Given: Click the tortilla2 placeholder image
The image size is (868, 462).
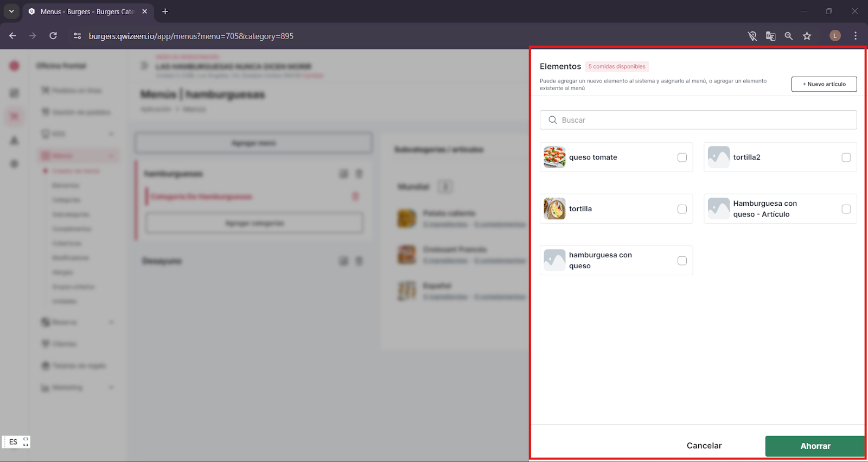Looking at the screenshot, I should (719, 157).
